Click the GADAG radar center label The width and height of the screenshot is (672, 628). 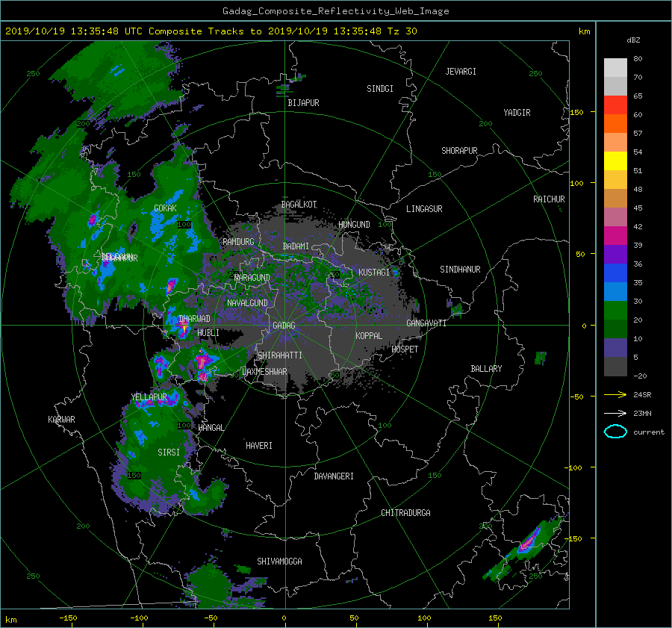[x=284, y=326]
